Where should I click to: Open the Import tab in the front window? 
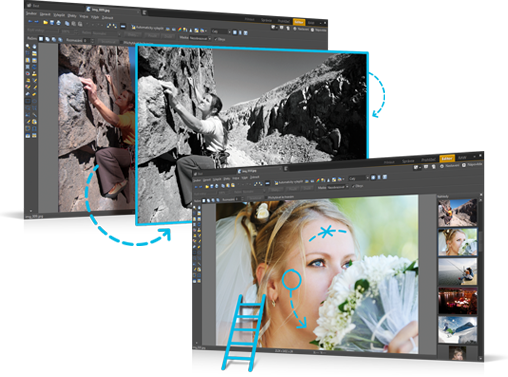click(389, 162)
